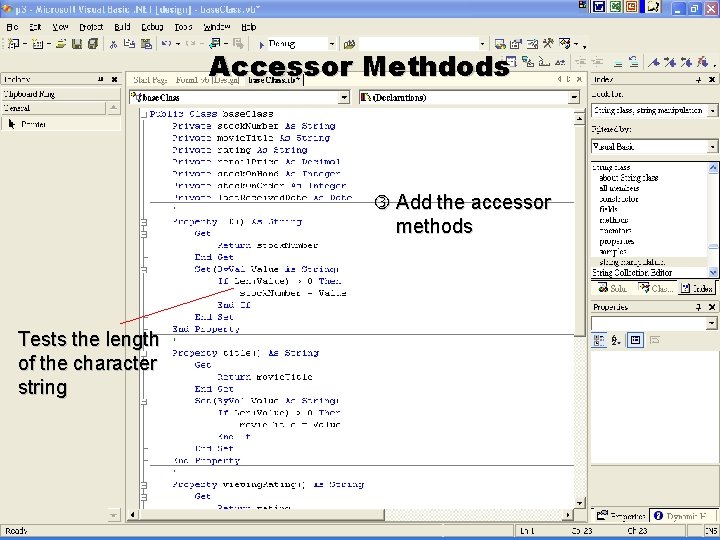Click the Redo toolbar icon
720x540 pixels.
pos(191,44)
